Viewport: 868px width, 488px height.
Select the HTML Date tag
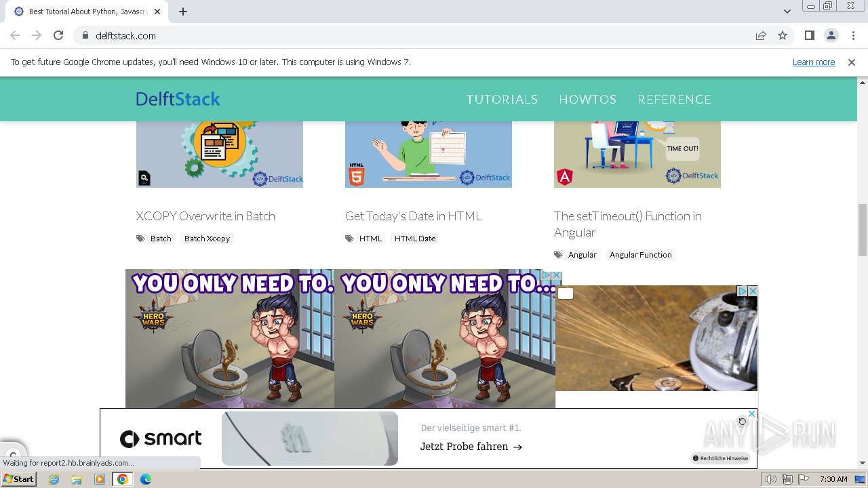click(x=415, y=239)
